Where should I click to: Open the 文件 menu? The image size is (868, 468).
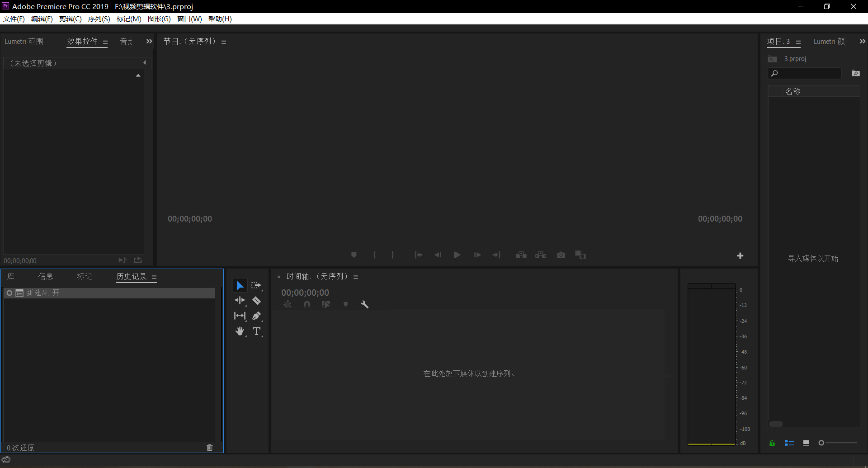14,19
